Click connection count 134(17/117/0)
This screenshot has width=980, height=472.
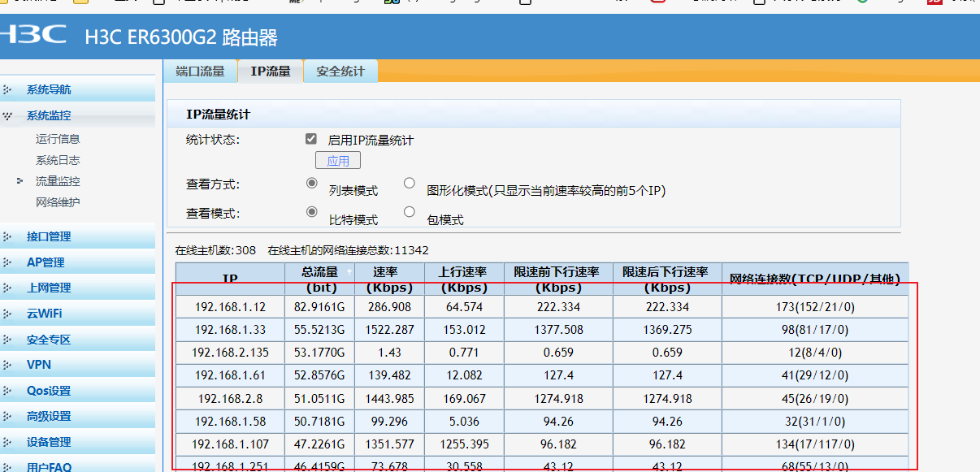click(815, 444)
